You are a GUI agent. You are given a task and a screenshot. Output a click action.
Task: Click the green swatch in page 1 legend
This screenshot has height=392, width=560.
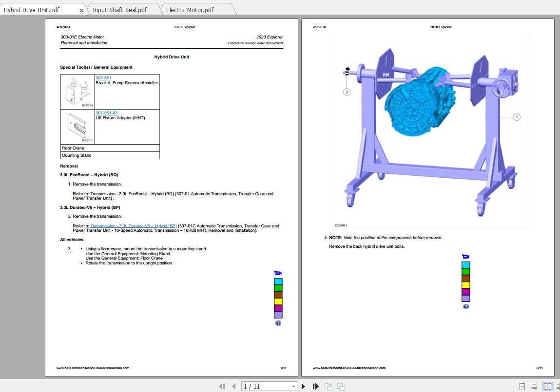(278, 288)
